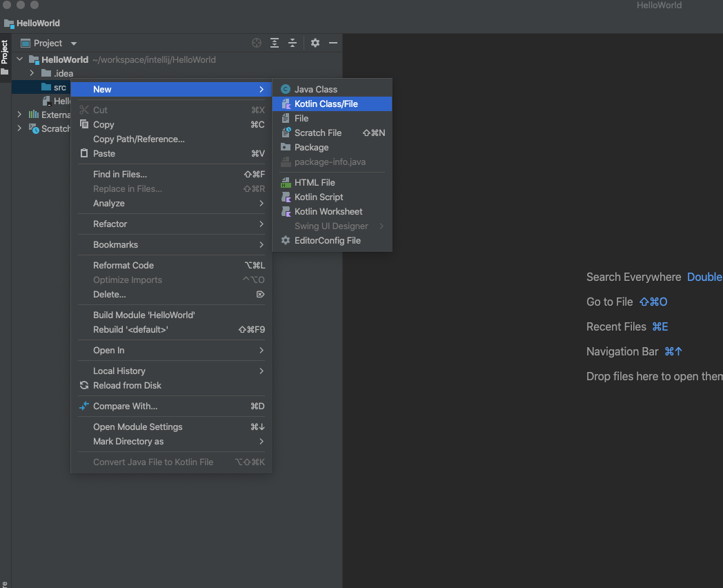Click the EditorConfig File gear icon
Screen dimensions: 723x588
[x=286, y=240]
